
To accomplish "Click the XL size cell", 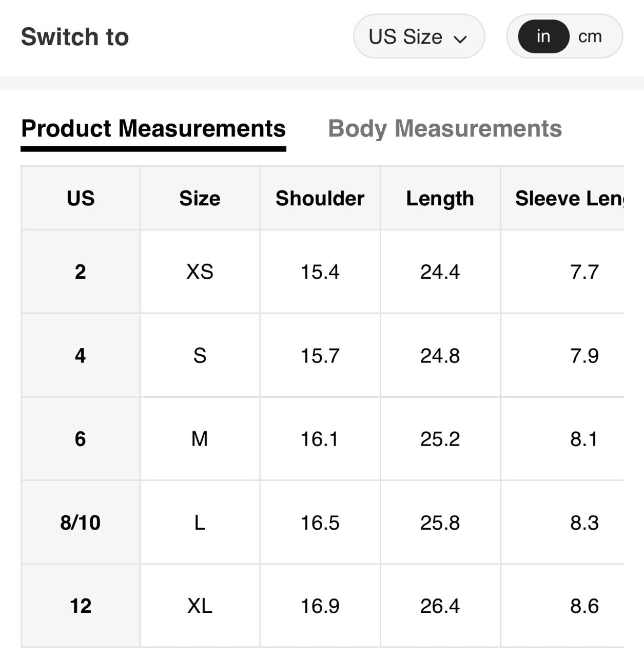I will [200, 606].
